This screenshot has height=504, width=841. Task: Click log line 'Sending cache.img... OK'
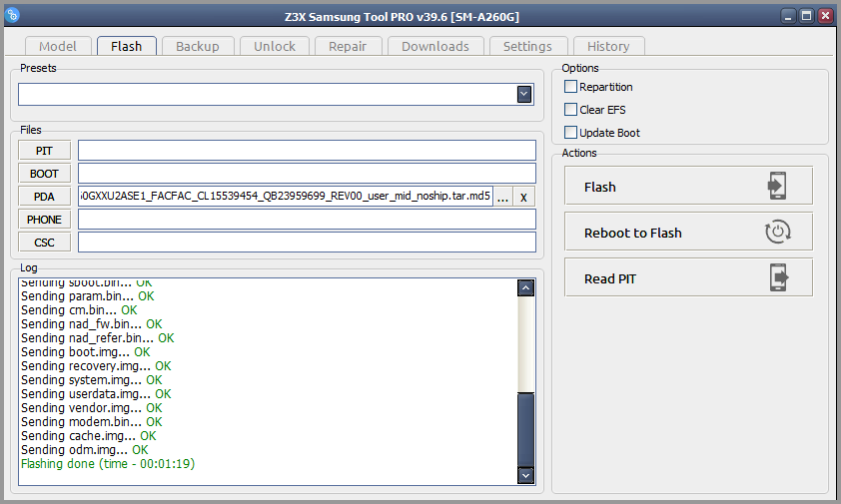89,436
